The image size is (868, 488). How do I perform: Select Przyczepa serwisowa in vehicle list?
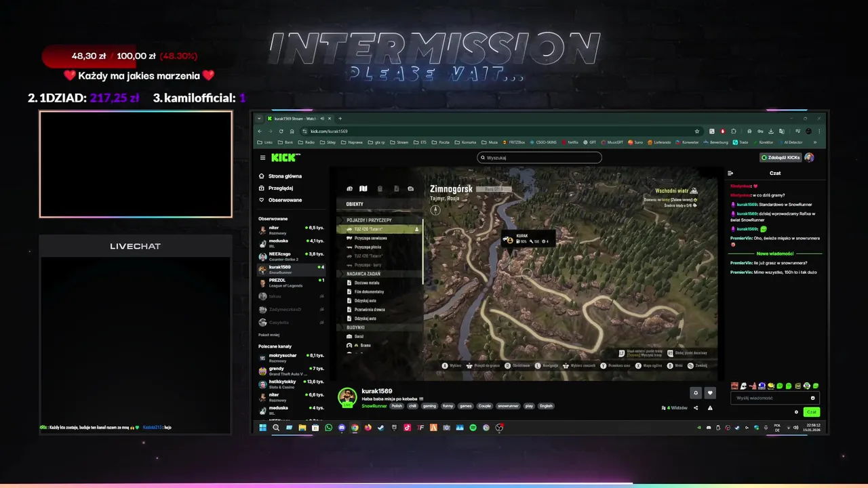(379, 238)
